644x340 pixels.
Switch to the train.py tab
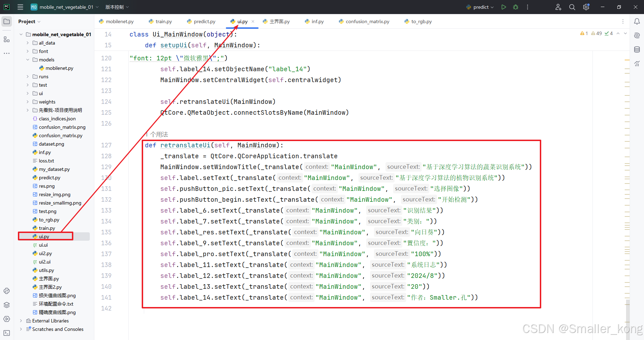point(160,21)
